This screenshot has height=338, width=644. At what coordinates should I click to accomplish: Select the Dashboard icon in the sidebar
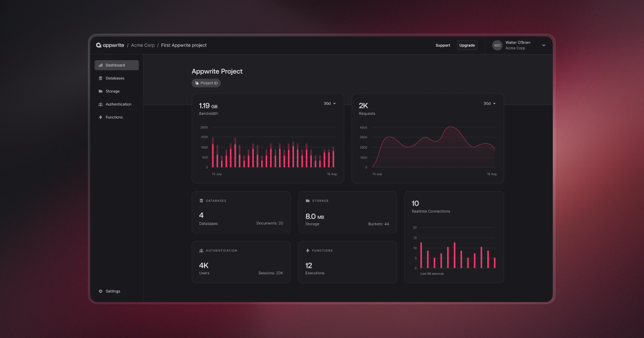point(101,65)
